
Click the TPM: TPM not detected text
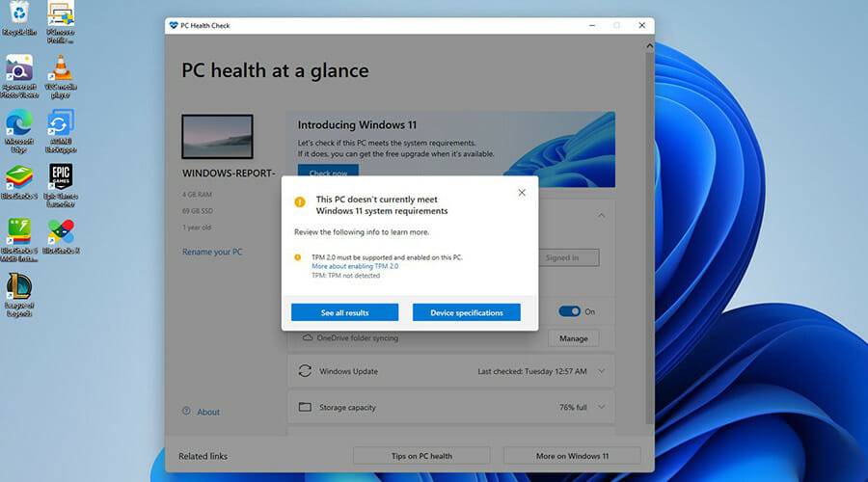pos(345,275)
